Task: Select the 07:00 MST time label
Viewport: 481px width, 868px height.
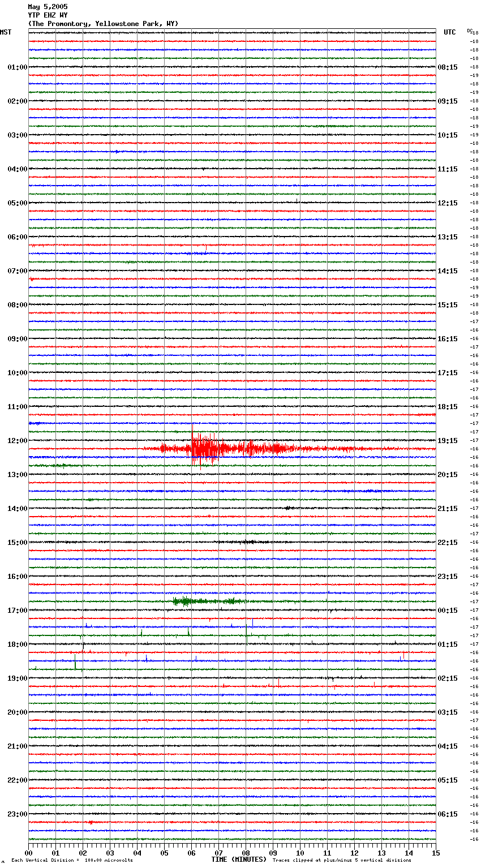Action: pos(18,271)
